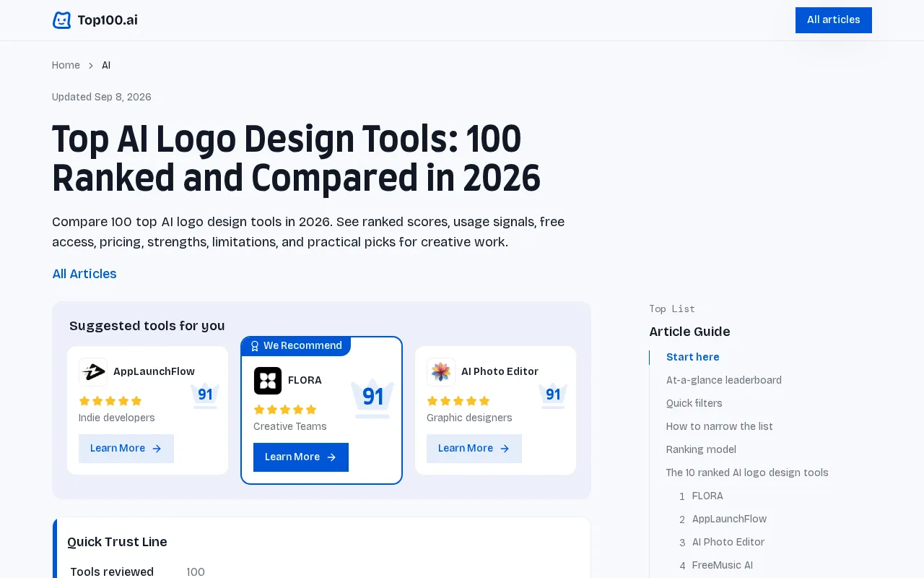
Task: Click the AppLaunchFlow app icon
Action: pyautogui.click(x=93, y=372)
